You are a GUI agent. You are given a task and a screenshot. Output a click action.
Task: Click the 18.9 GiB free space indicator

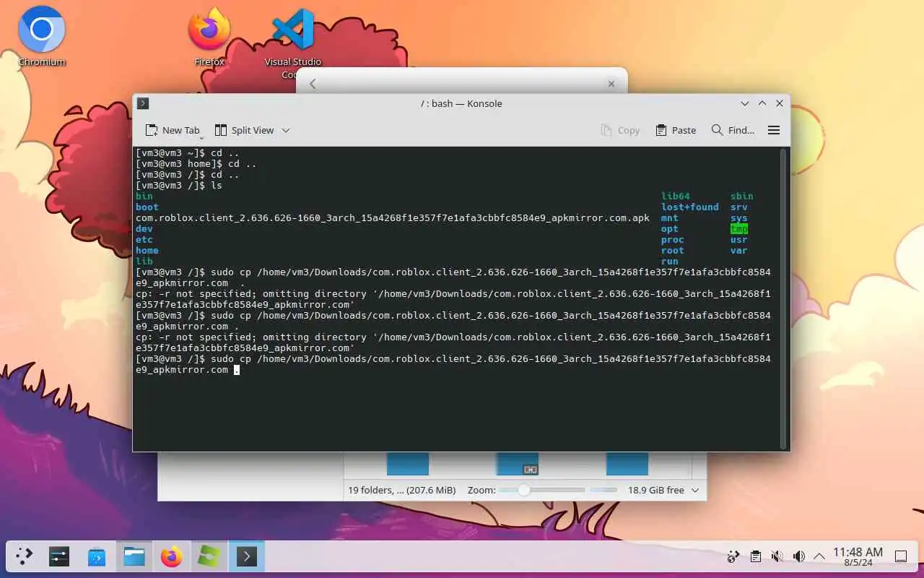pos(656,490)
